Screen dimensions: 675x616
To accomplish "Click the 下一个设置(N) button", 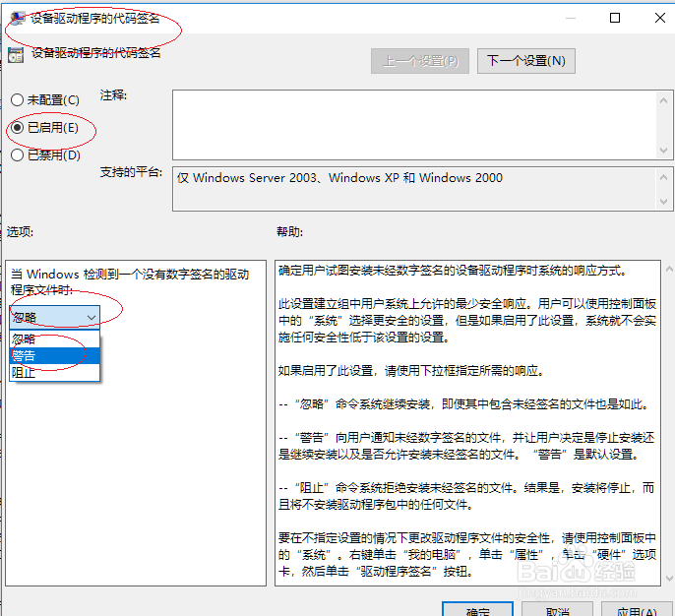I will (526, 61).
